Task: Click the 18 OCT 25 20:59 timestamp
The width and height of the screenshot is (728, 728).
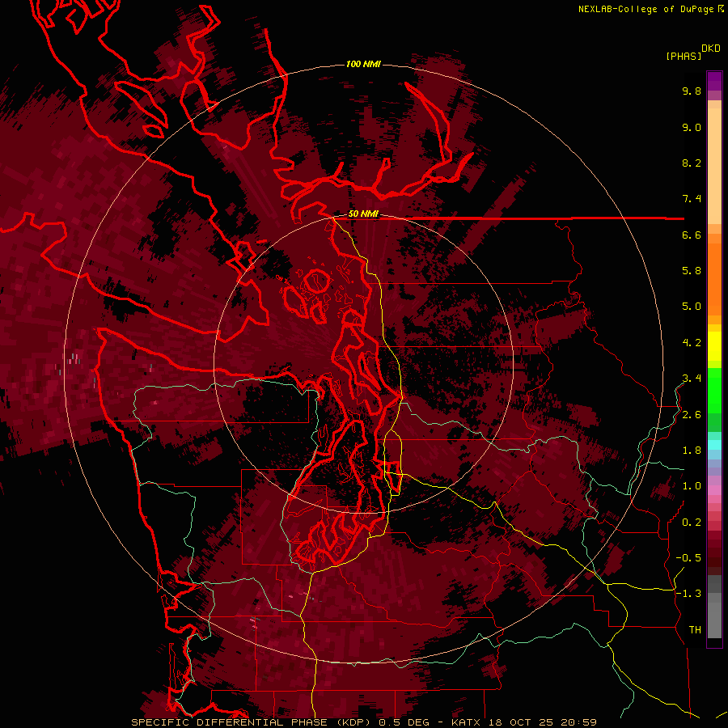Action: click(542, 722)
